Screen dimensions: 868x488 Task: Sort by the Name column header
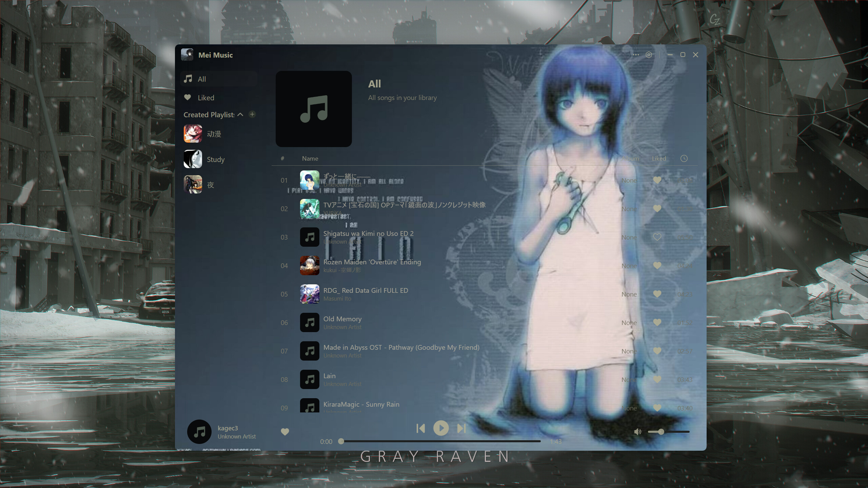pos(310,158)
